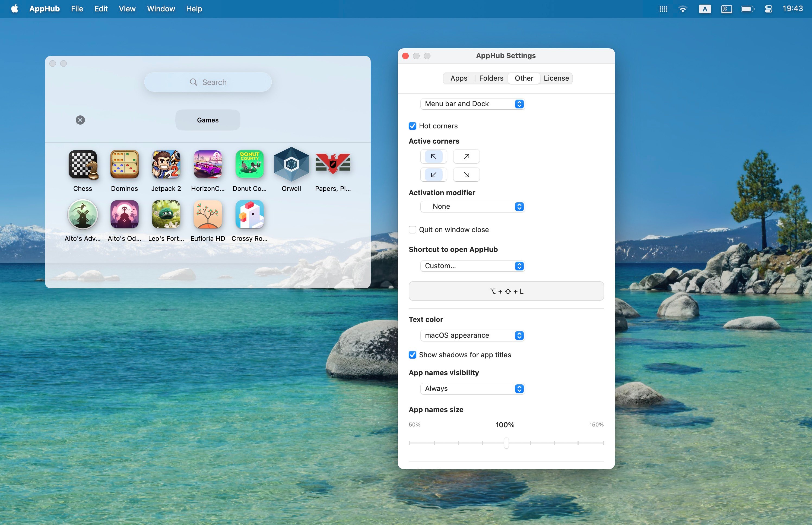Screen dimensions: 812x525
Task: Expand the Text color macOS appearance dropdown
Action: [472, 336]
